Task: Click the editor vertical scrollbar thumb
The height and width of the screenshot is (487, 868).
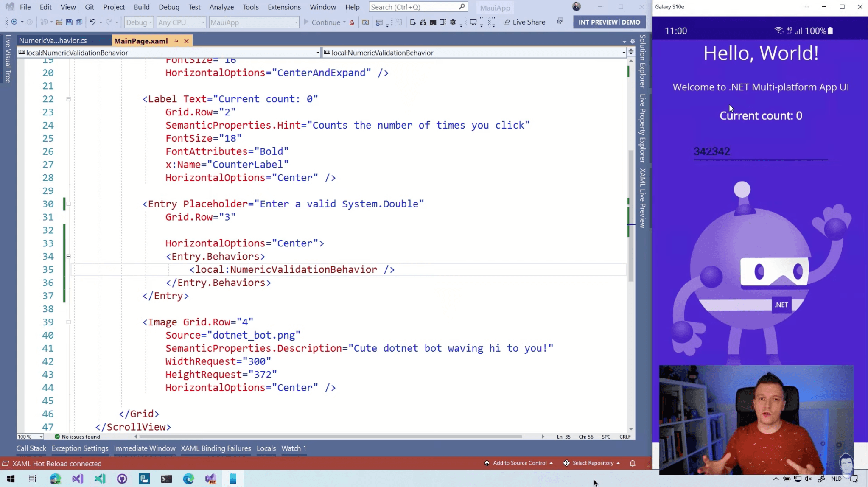Action: [x=631, y=216]
